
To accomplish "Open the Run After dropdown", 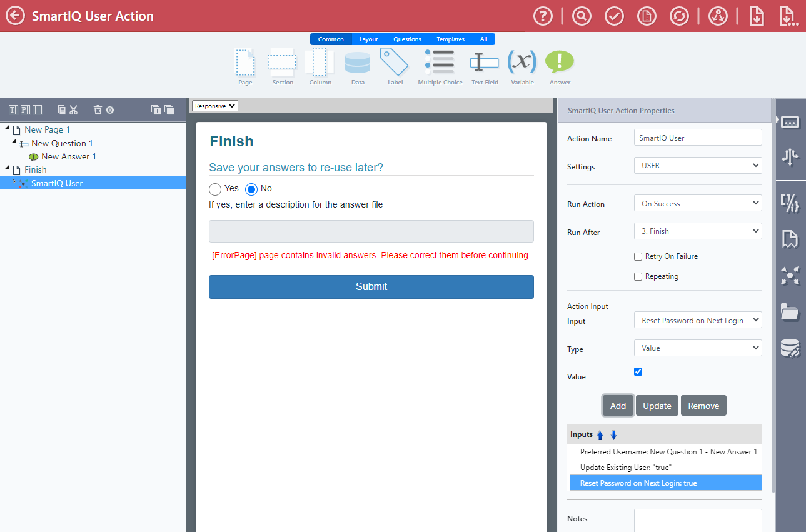I will [x=698, y=231].
